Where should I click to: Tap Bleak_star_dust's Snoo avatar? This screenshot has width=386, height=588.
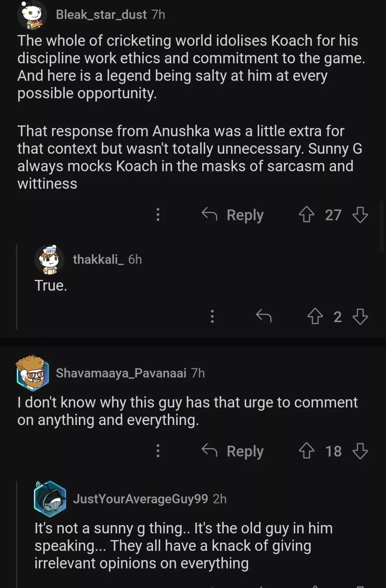32,15
